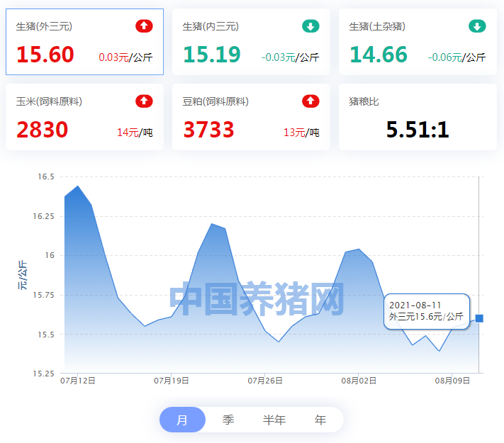Switch chart to 季 range
Viewport: 504px width, 443px height.
pyautogui.click(x=228, y=420)
